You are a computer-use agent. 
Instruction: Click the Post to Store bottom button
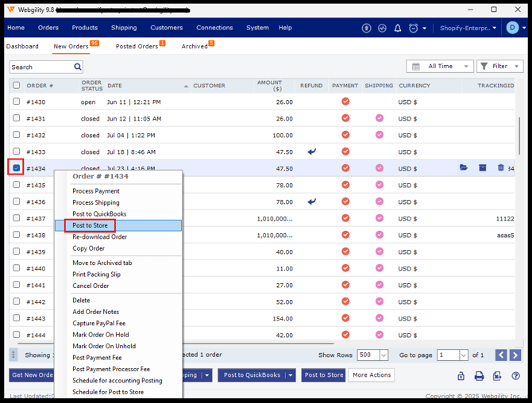[323, 375]
